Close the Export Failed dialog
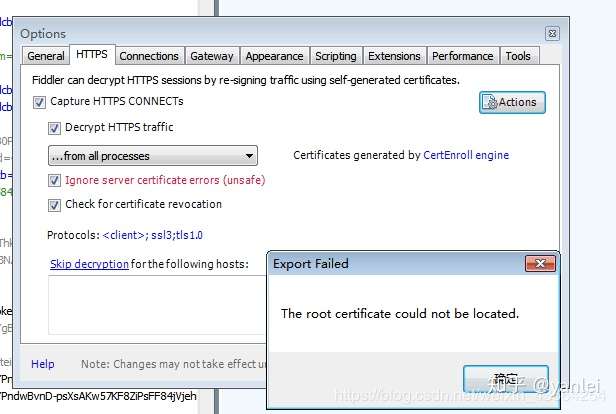 tap(540, 264)
